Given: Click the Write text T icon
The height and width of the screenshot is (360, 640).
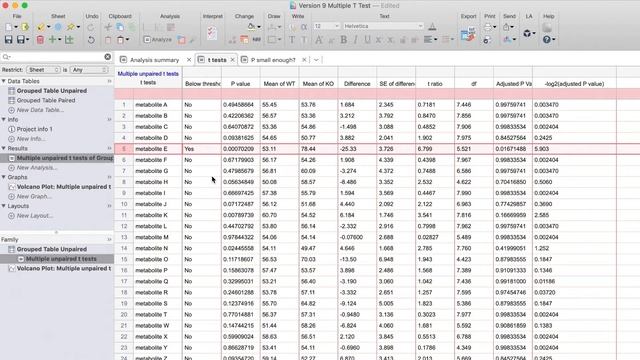Looking at the screenshot, I should tap(292, 40).
